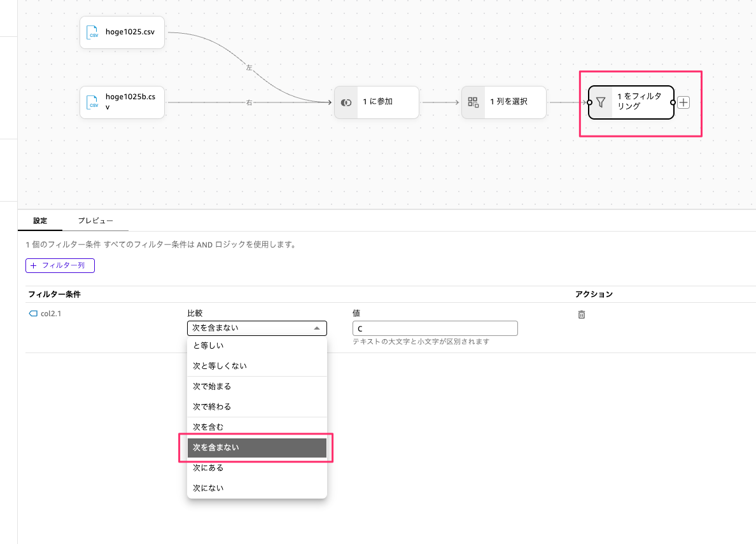Click the アクション column header
756x544 pixels.
tap(594, 294)
